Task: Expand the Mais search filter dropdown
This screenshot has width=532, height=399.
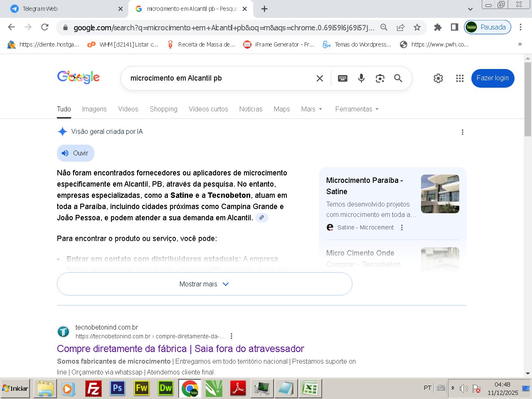Action: (x=311, y=109)
